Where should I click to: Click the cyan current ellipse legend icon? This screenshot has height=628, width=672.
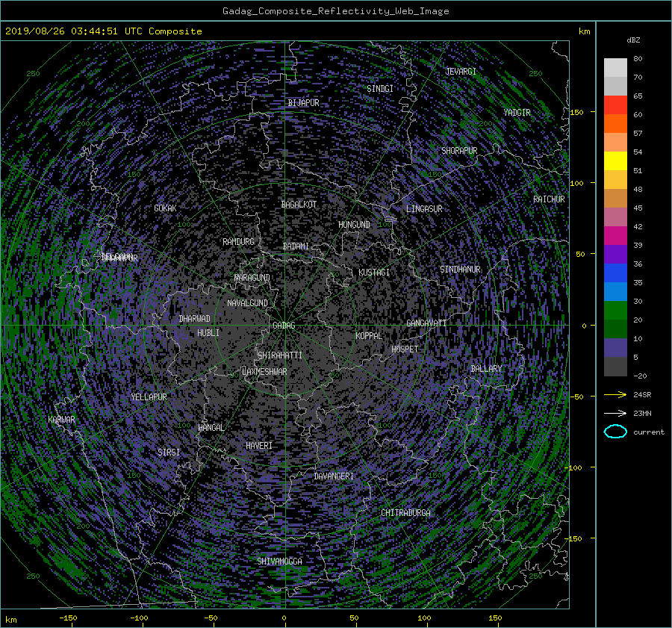(x=615, y=432)
